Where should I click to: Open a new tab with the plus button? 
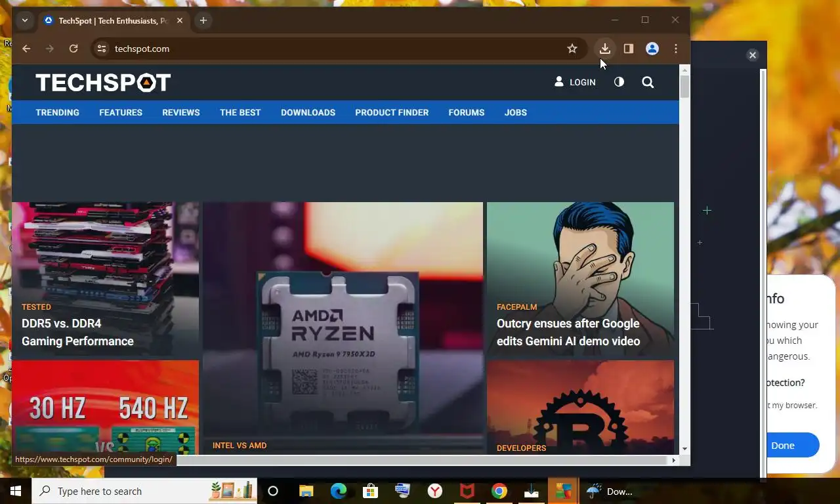(x=203, y=20)
